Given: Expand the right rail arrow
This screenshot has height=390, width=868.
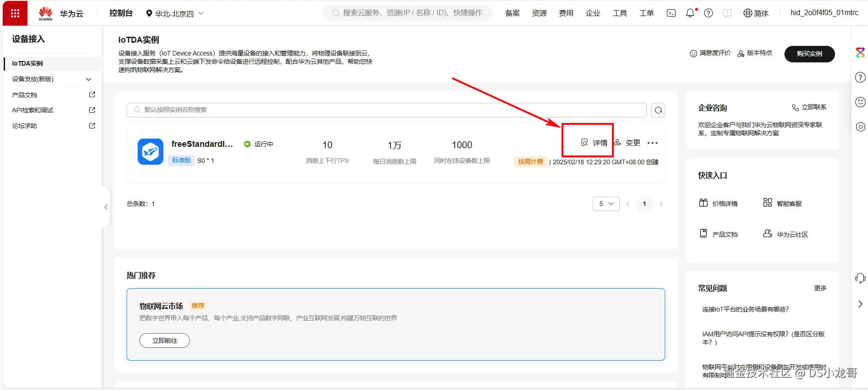Looking at the screenshot, I should click(860, 304).
